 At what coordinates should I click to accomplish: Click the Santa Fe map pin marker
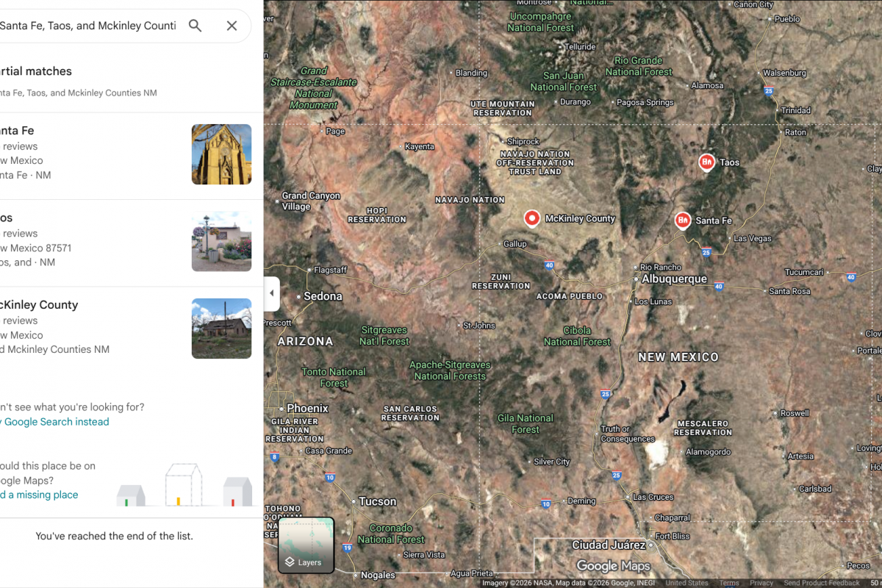682,220
